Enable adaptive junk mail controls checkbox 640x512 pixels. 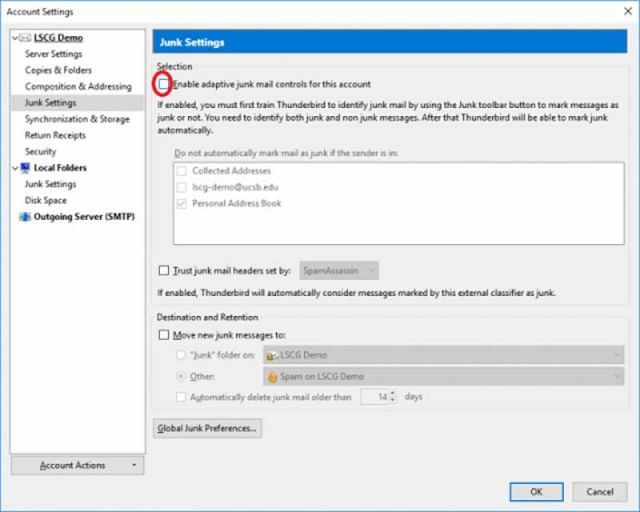(164, 84)
